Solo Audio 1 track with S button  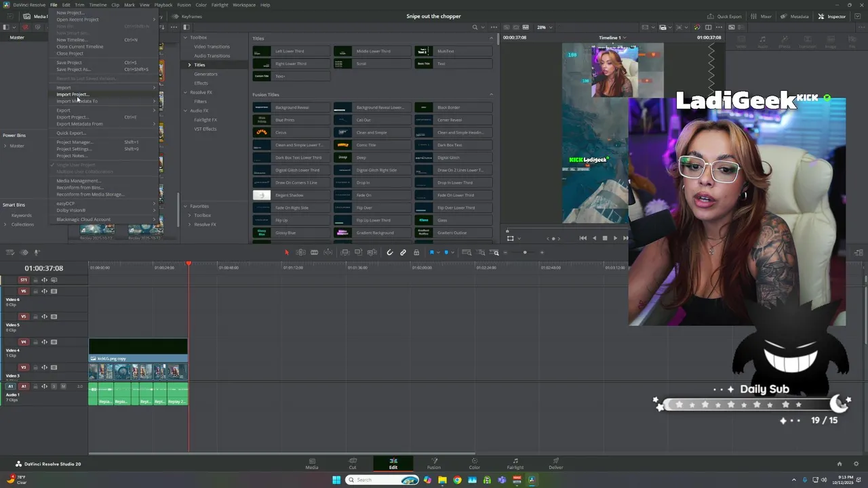54,386
